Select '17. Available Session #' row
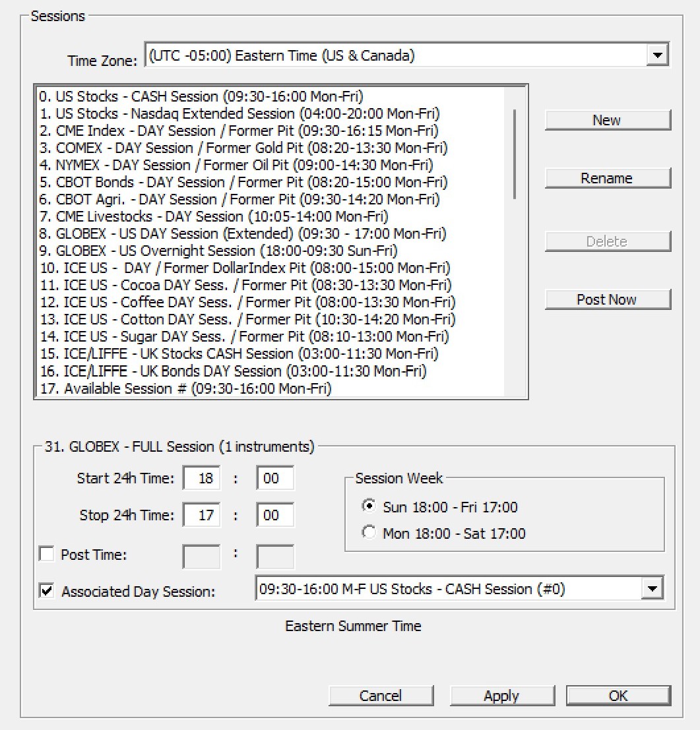The width and height of the screenshot is (700, 730). [271, 388]
